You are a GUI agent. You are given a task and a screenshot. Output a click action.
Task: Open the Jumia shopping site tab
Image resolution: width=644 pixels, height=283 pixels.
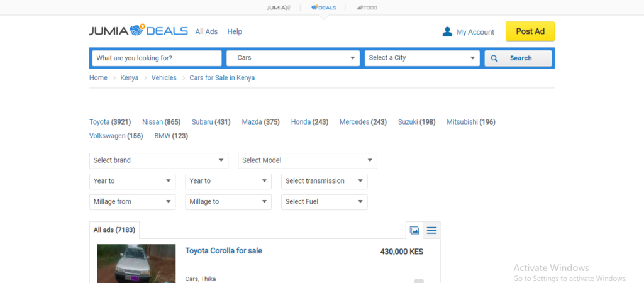click(x=279, y=8)
